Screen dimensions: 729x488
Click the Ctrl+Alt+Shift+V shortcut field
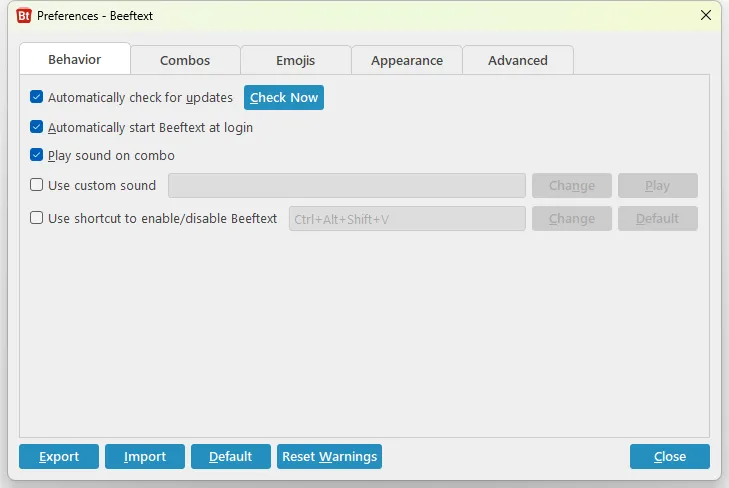tap(407, 218)
